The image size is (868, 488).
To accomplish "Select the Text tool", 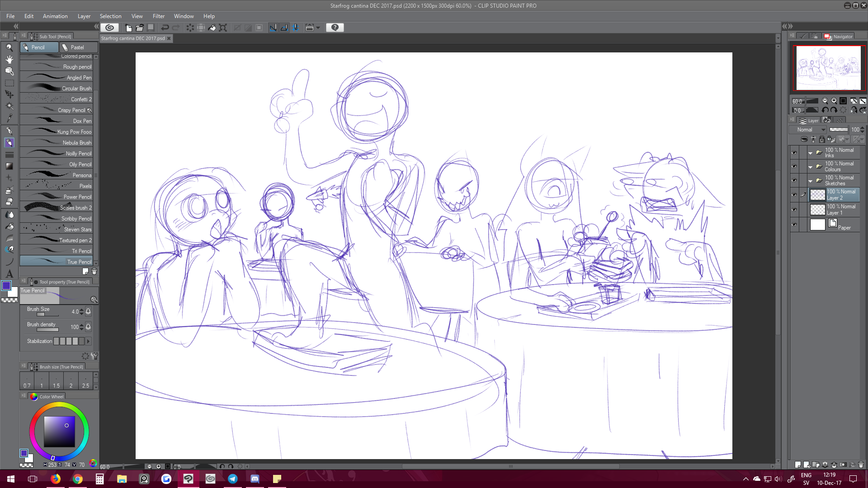I will coord(9,274).
